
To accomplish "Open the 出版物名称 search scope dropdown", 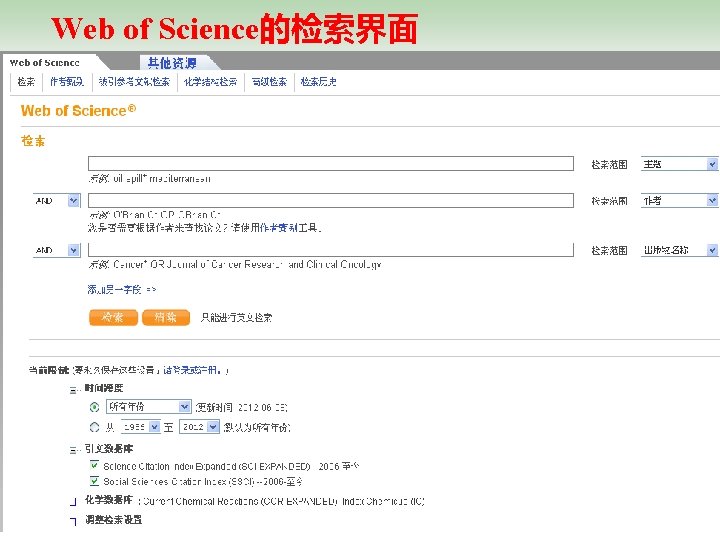I will pos(679,250).
